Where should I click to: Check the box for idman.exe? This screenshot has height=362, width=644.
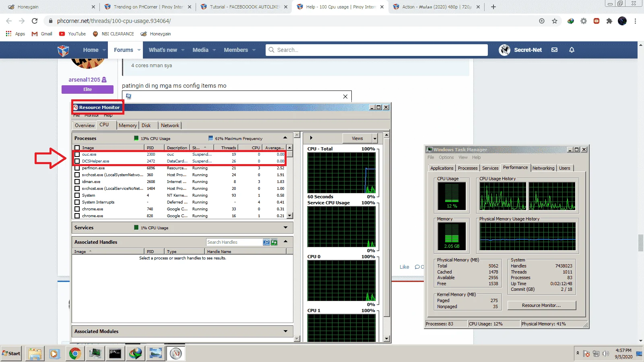coord(77,182)
